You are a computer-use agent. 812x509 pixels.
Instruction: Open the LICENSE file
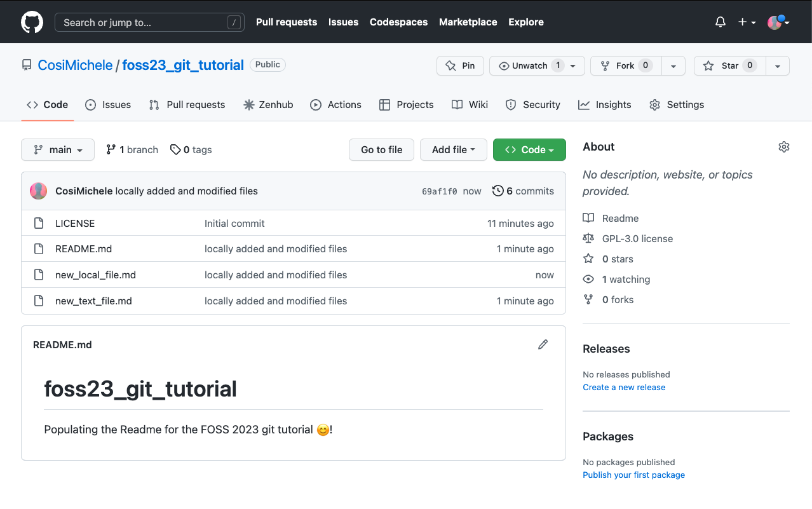click(75, 224)
